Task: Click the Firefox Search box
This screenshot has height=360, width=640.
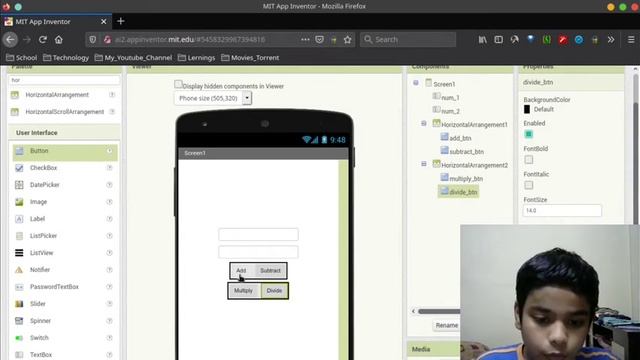Action: [x=408, y=40]
